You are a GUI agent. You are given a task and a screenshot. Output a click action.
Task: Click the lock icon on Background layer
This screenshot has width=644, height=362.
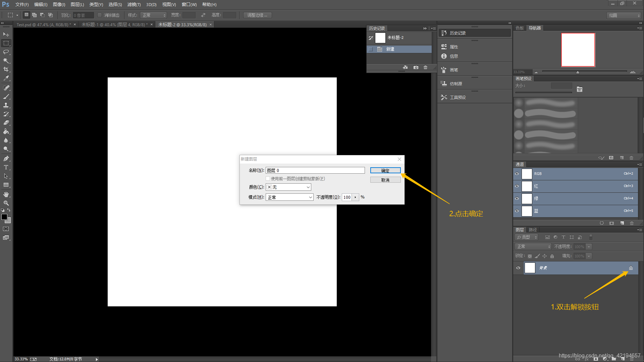631,268
